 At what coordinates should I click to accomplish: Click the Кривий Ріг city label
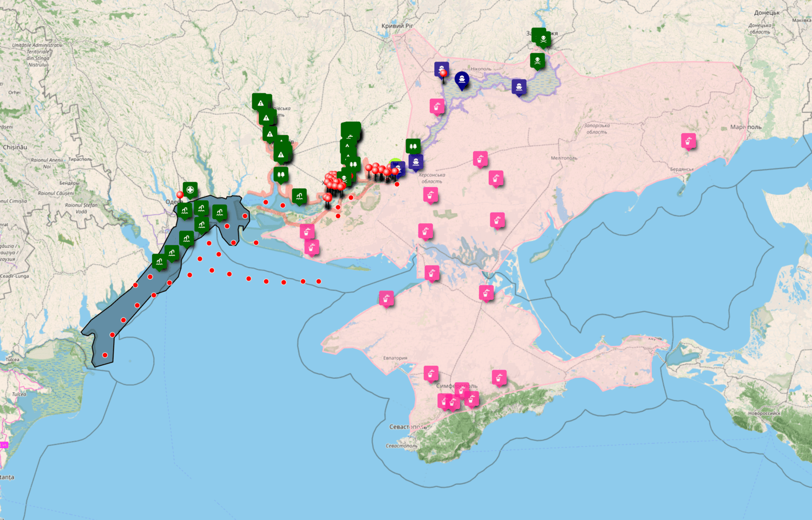pos(397,26)
